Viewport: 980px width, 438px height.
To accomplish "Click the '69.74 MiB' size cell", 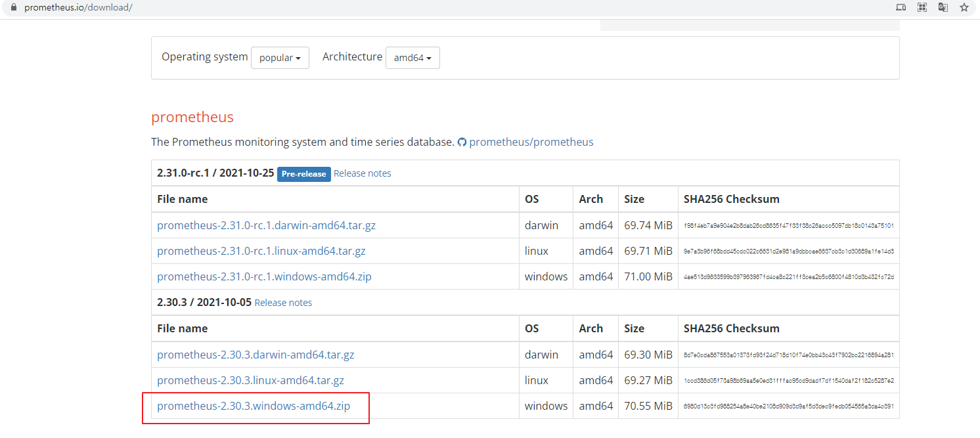I will (648, 225).
